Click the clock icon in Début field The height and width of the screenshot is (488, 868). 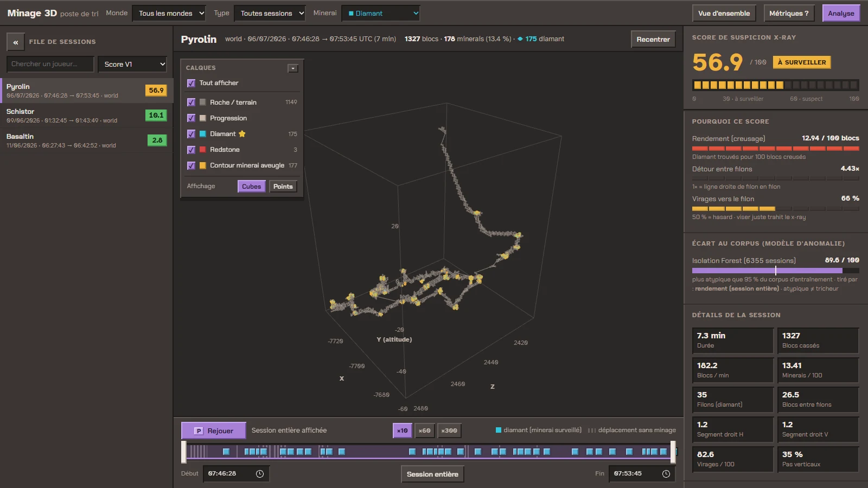260,474
